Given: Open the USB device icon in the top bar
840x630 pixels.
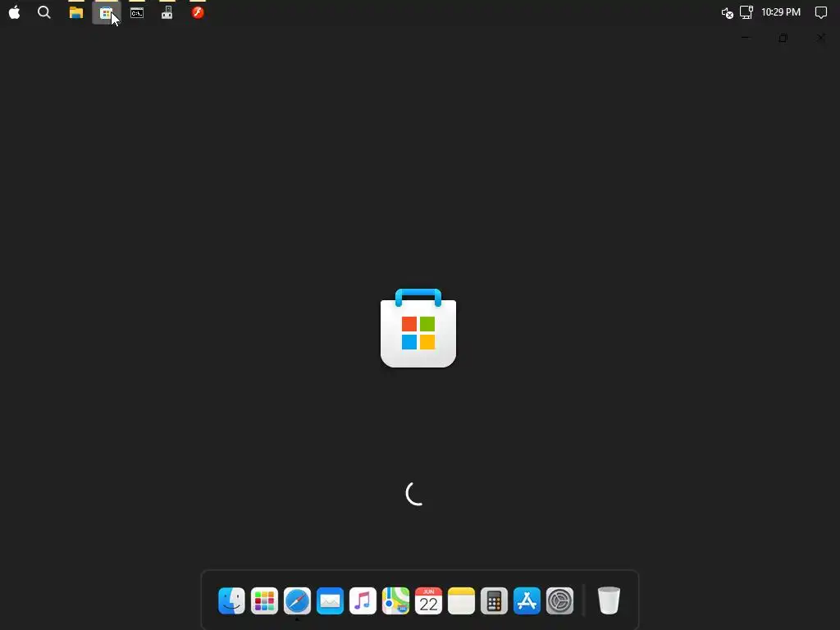Looking at the screenshot, I should [x=167, y=12].
